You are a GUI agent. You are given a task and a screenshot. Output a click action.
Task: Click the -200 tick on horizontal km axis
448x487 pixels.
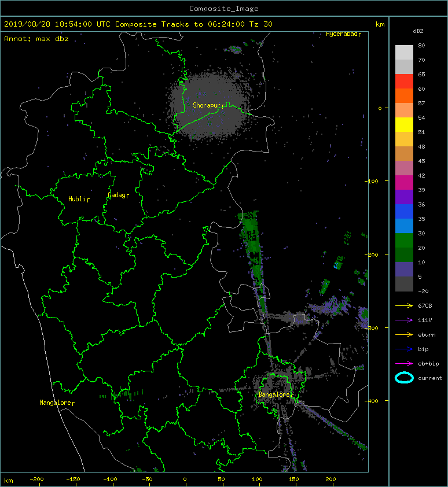(36, 479)
